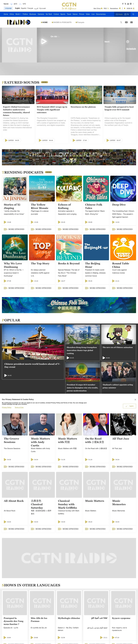Open Newsletters link in header
This screenshot has height=644, width=138.
pos(115,8)
